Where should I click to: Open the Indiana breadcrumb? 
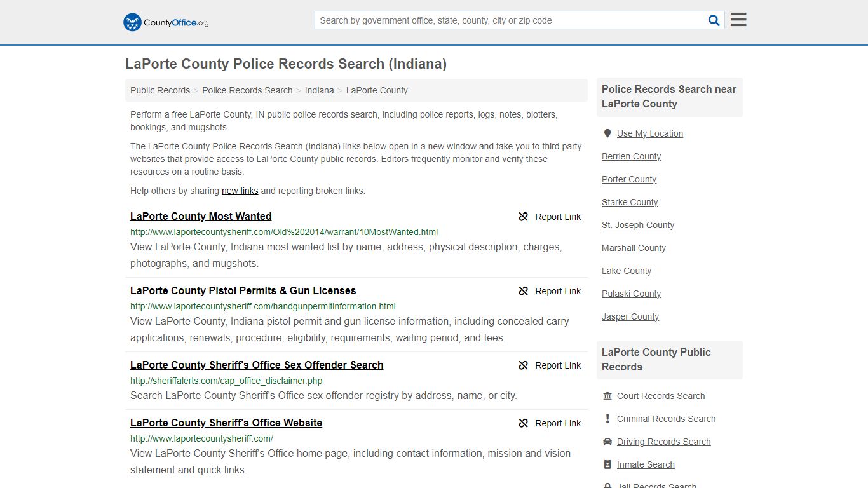point(319,90)
